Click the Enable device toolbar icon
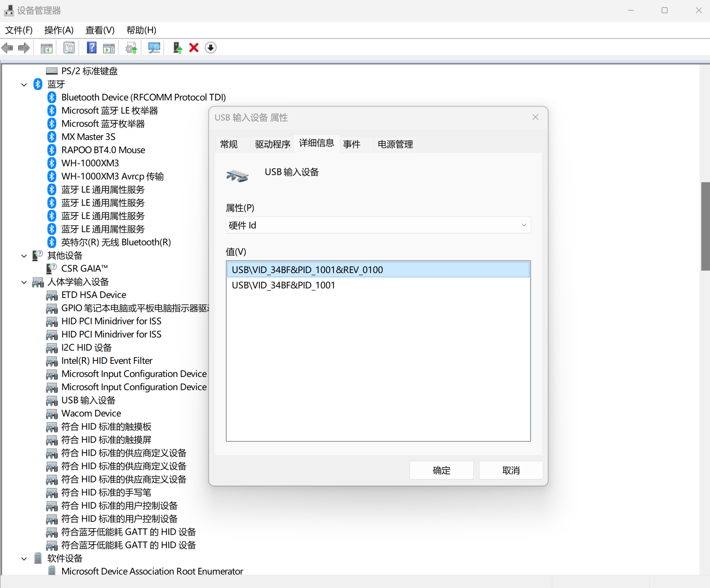Viewport: 710px width, 588px height. click(x=177, y=48)
